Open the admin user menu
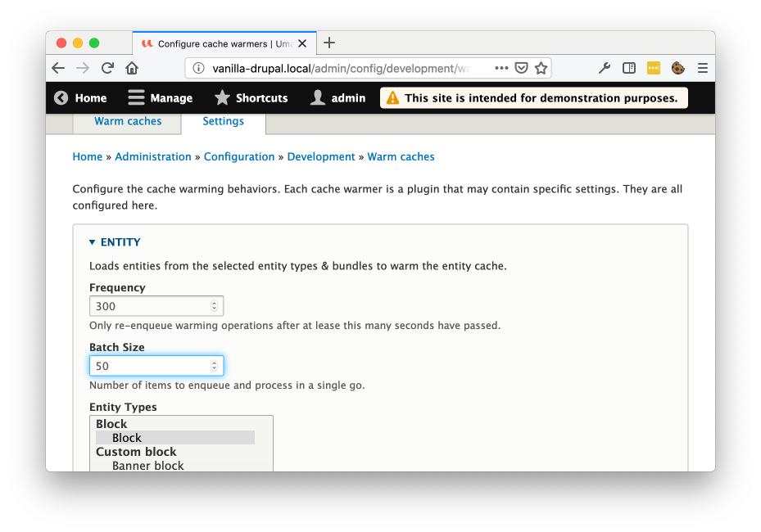The image size is (761, 532). [x=338, y=98]
